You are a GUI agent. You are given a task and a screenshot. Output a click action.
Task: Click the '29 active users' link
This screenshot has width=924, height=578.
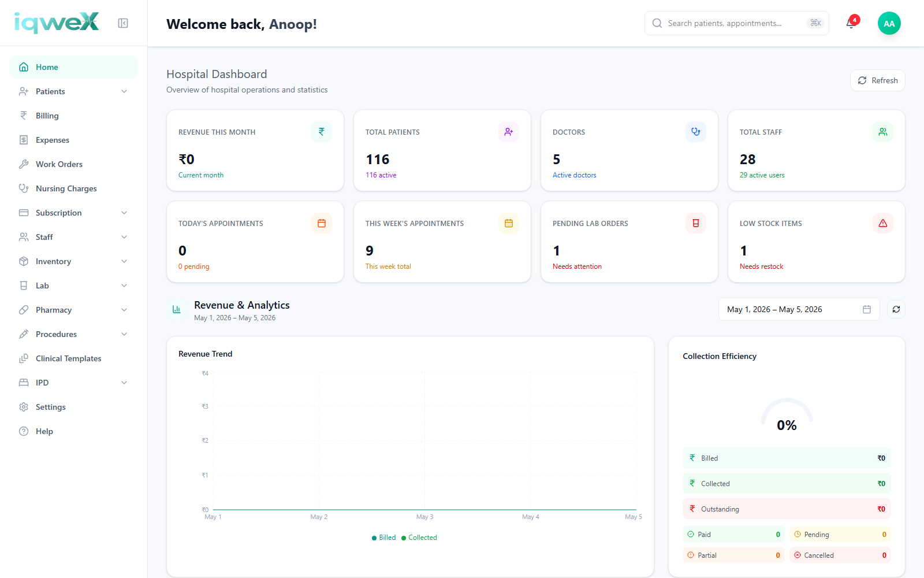click(x=762, y=175)
